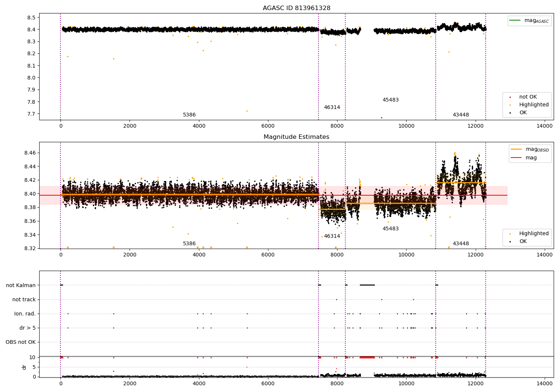Click the 'OBS not OK' row label
The height and width of the screenshot is (392, 560).
click(x=21, y=342)
